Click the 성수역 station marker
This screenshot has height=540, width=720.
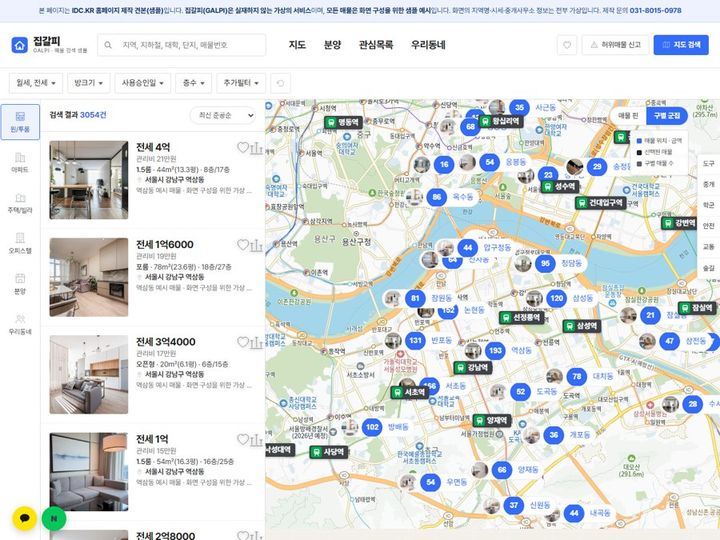560,186
